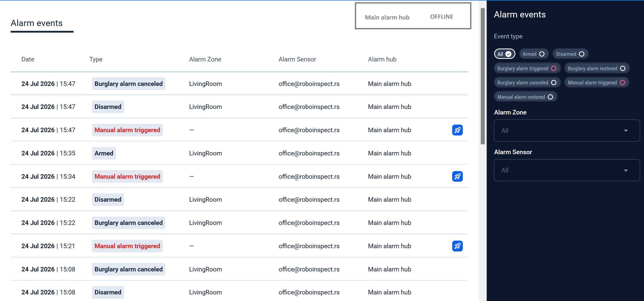This screenshot has height=301, width=644.
Task: Click Burglary alarm canceled badge at 15:22
Action: (x=129, y=223)
